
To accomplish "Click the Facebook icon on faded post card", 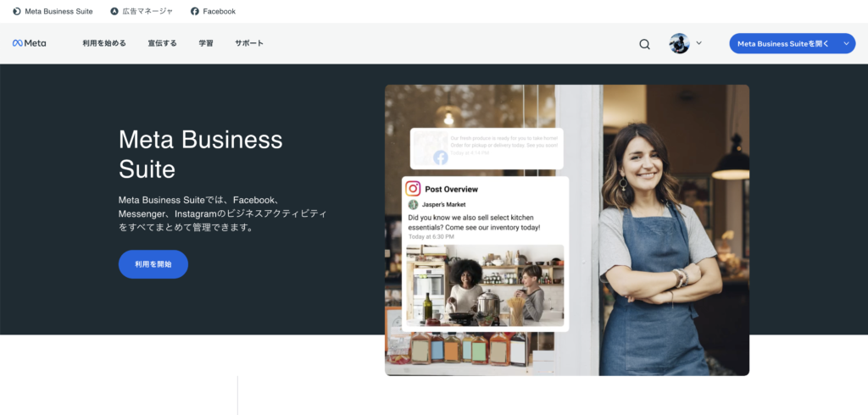I will (441, 158).
